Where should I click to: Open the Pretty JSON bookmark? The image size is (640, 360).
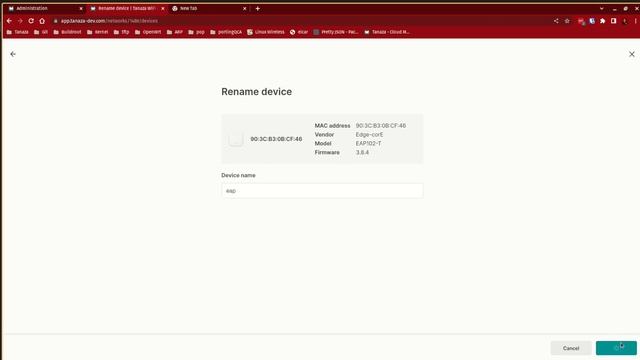click(x=336, y=32)
